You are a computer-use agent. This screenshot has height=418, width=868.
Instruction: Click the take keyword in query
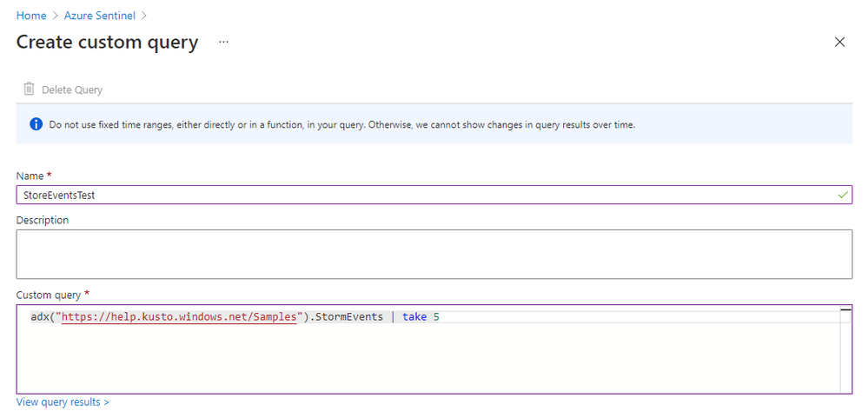tap(414, 317)
